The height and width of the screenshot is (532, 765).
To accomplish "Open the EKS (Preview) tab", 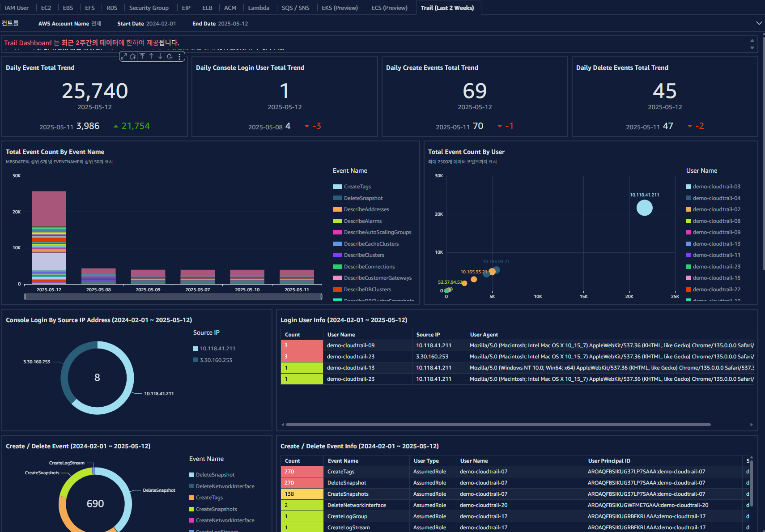I will tap(340, 8).
